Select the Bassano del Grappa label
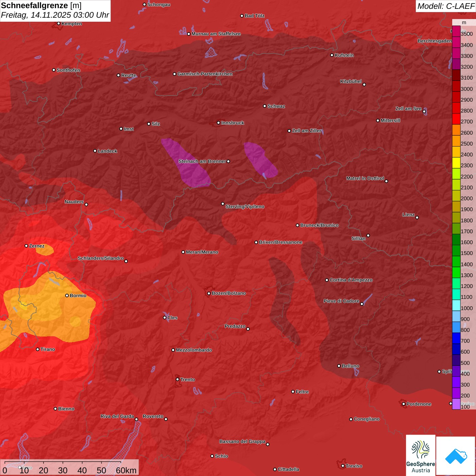 tap(242, 441)
